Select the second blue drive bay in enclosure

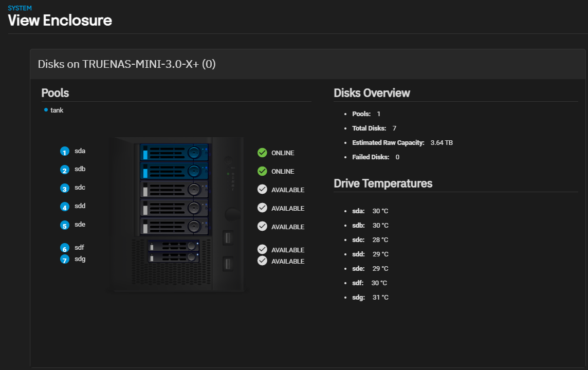coord(174,171)
